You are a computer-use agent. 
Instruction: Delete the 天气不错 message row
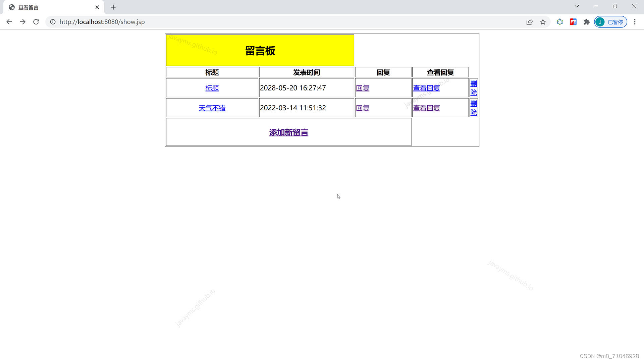pyautogui.click(x=474, y=108)
